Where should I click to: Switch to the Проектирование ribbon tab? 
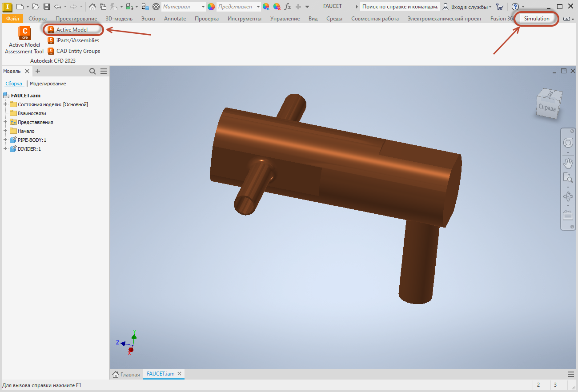pos(76,19)
